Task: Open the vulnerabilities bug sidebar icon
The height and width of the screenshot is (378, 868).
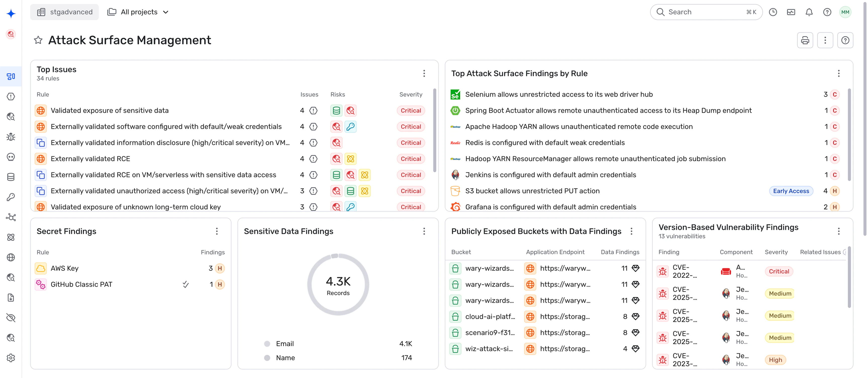Action: coord(11,137)
